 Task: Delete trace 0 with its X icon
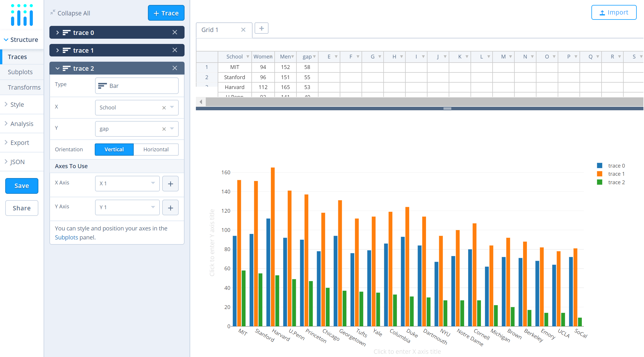click(175, 32)
